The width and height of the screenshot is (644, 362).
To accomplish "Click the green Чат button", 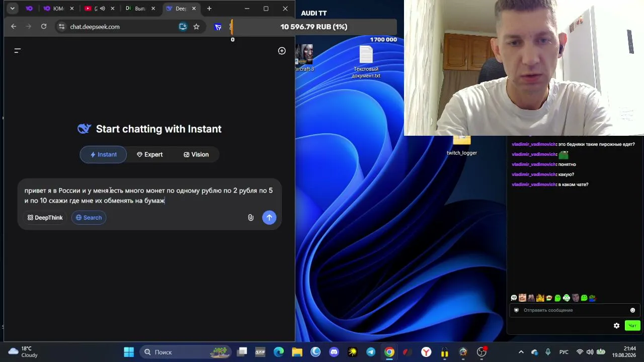I will 632,326.
